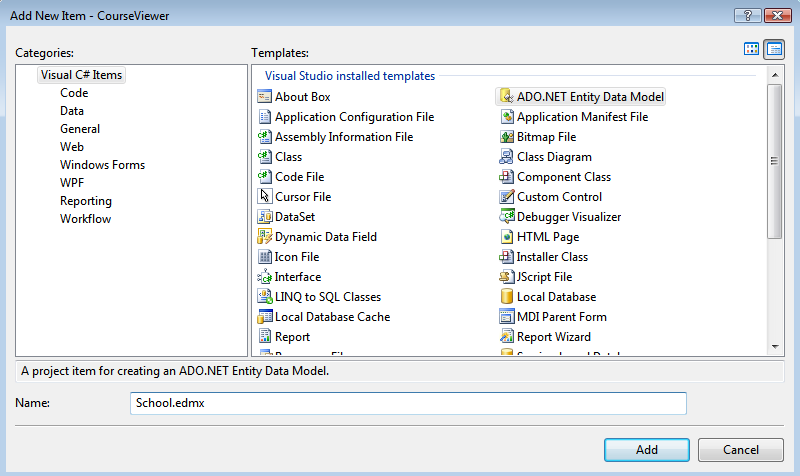Click the templates vertical scrollbar thumb
This screenshot has width=800, height=476.
coord(774,161)
